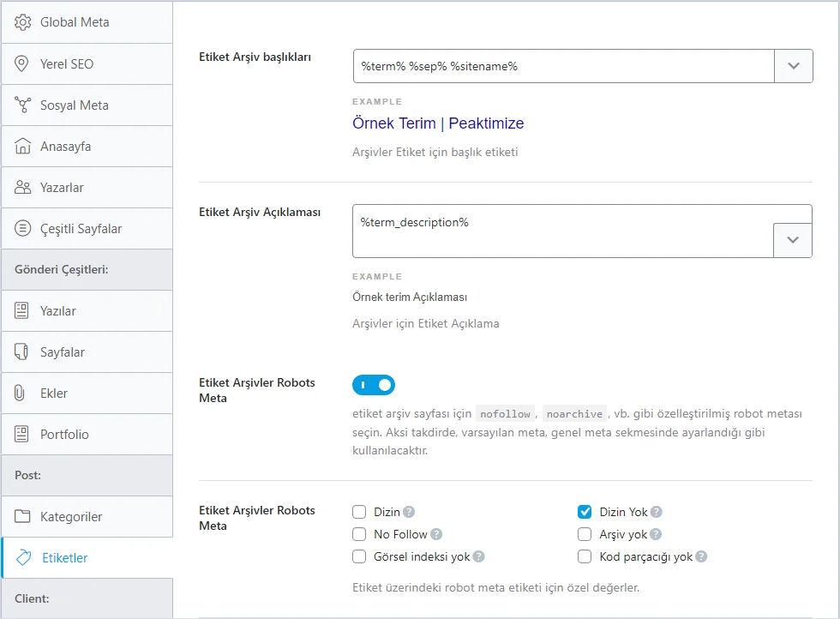Enable the No Follow checkbox
This screenshot has width=840, height=619.
point(359,534)
